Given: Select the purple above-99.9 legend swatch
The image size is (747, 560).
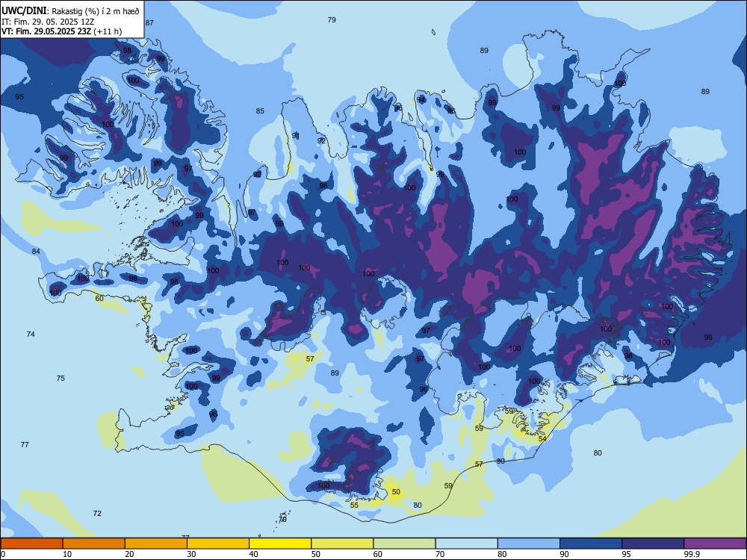Looking at the screenshot, I should pyautogui.click(x=715, y=544).
